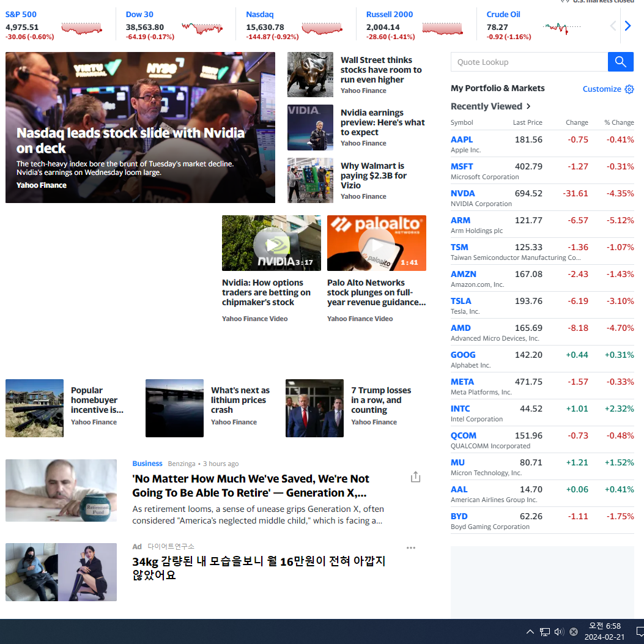This screenshot has width=644, height=644.
Task: Click the Quote Lookup search magnifier button
Action: tap(620, 62)
